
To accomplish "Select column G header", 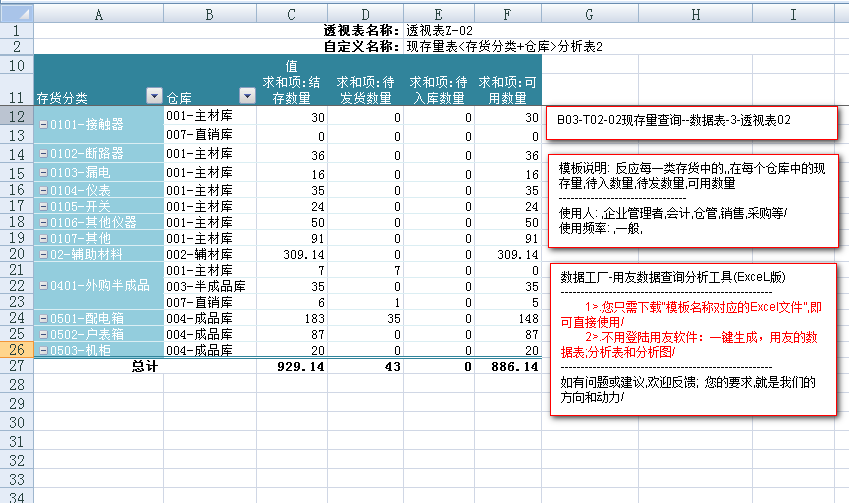I will (x=588, y=14).
